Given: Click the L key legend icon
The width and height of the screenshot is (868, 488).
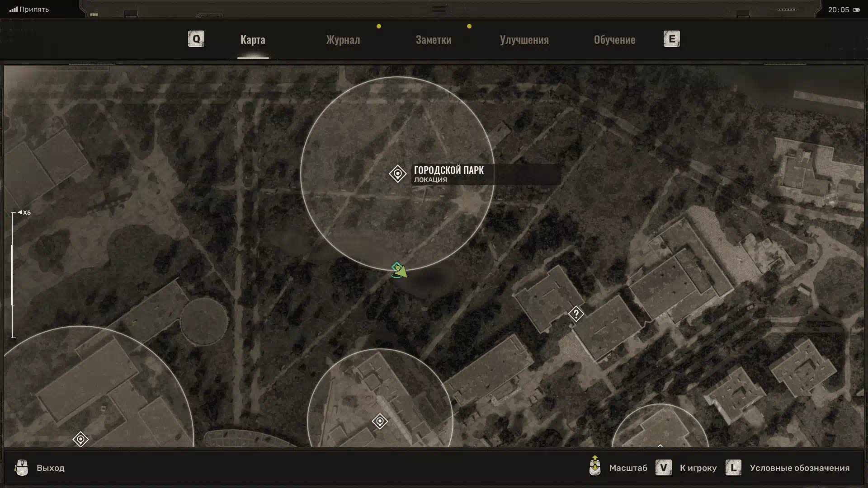Looking at the screenshot, I should [733, 468].
